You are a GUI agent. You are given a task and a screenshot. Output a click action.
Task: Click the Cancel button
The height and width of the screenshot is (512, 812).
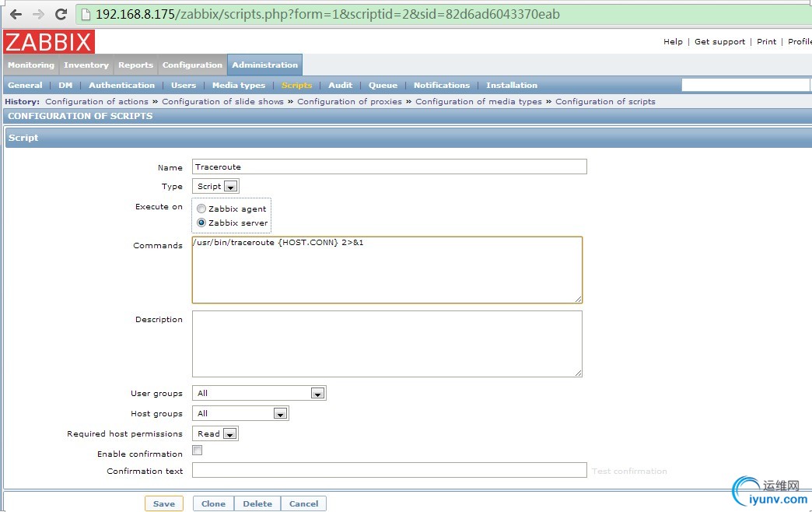click(x=303, y=503)
